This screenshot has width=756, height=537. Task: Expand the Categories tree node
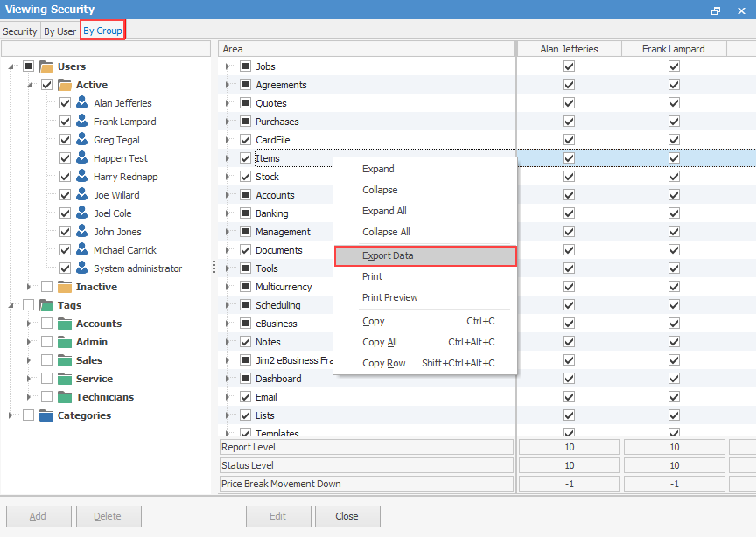pos(11,415)
